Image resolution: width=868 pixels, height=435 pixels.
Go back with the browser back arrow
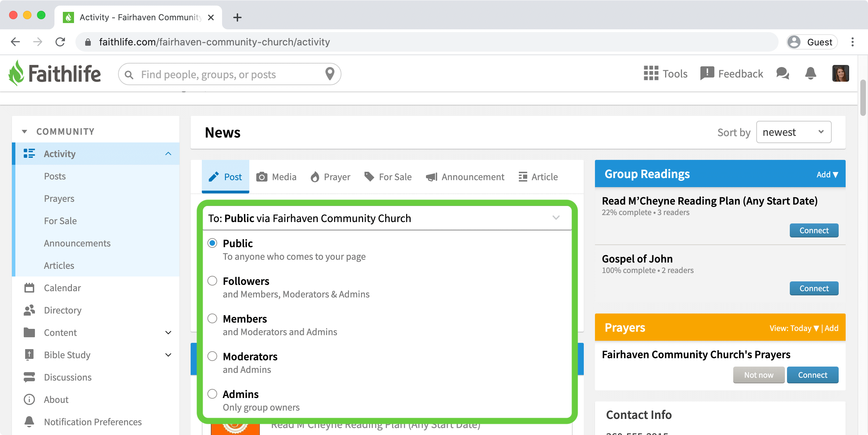15,42
